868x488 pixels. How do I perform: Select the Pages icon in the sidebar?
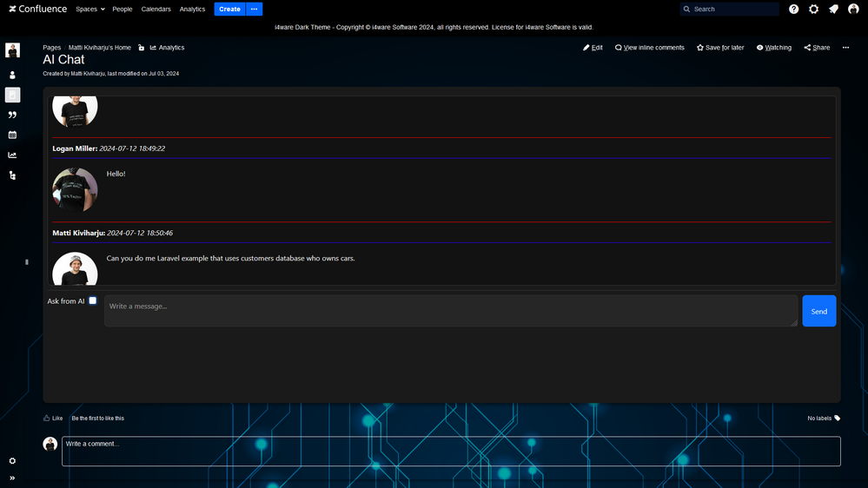(12, 95)
